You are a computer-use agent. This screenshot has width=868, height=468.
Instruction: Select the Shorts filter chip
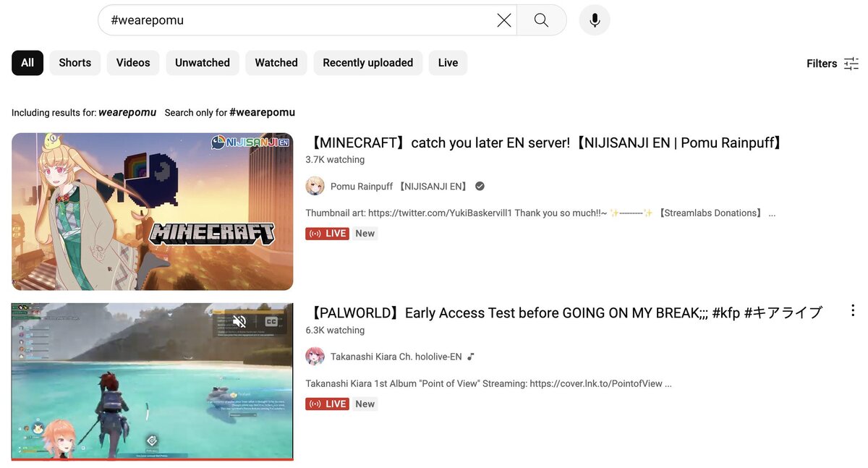click(x=75, y=63)
